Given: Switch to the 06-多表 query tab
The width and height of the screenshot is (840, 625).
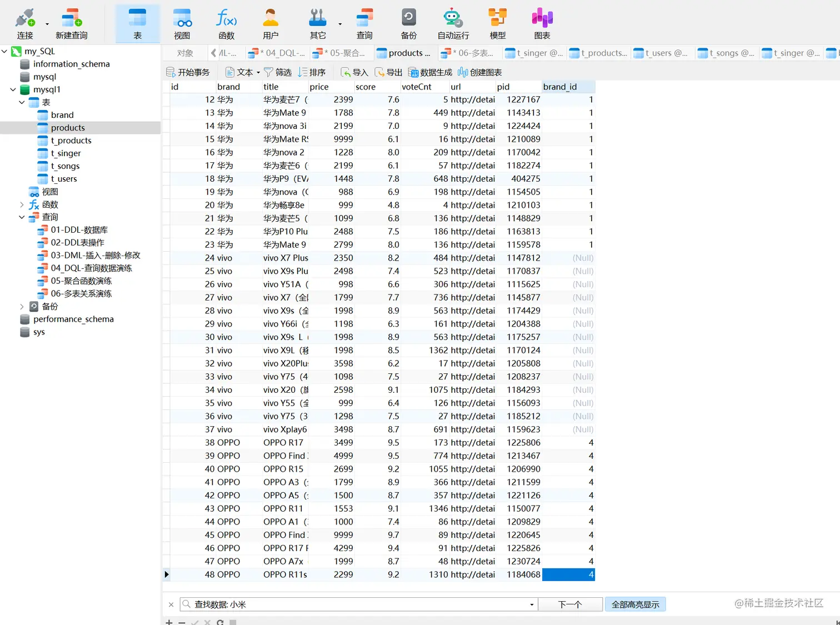Looking at the screenshot, I should coord(468,53).
